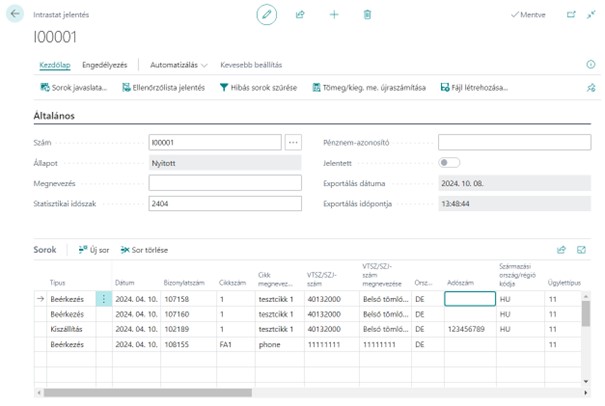Click the Statisztikai időszak field
Image resolution: width=605 pixels, height=406 pixels.
(x=225, y=203)
